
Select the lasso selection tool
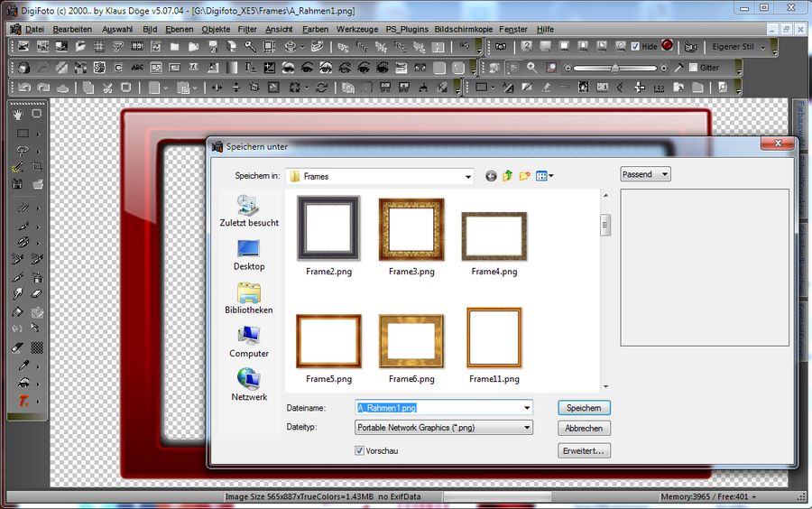pos(22,151)
